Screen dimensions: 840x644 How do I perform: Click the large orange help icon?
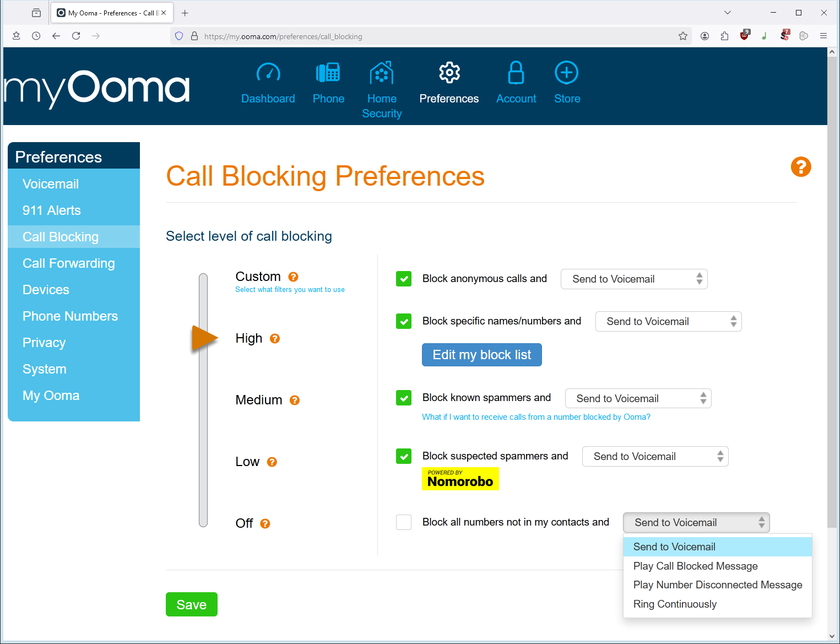point(801,167)
